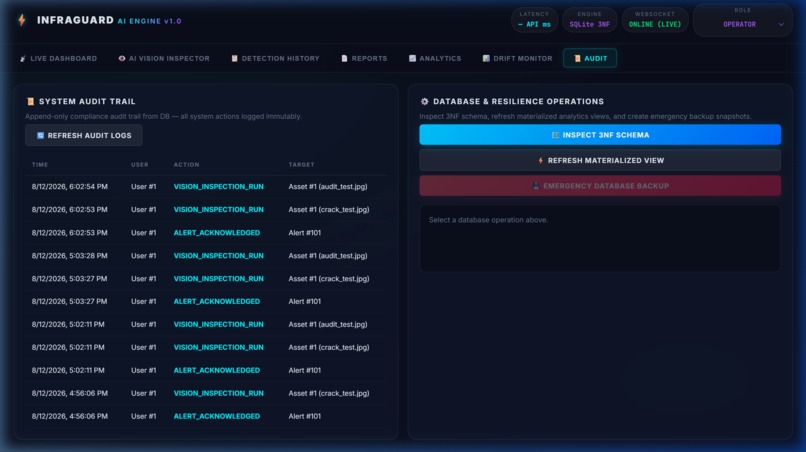Click the bolt icon on Refresh Materialized View
This screenshot has height=452, width=806.
click(540, 160)
